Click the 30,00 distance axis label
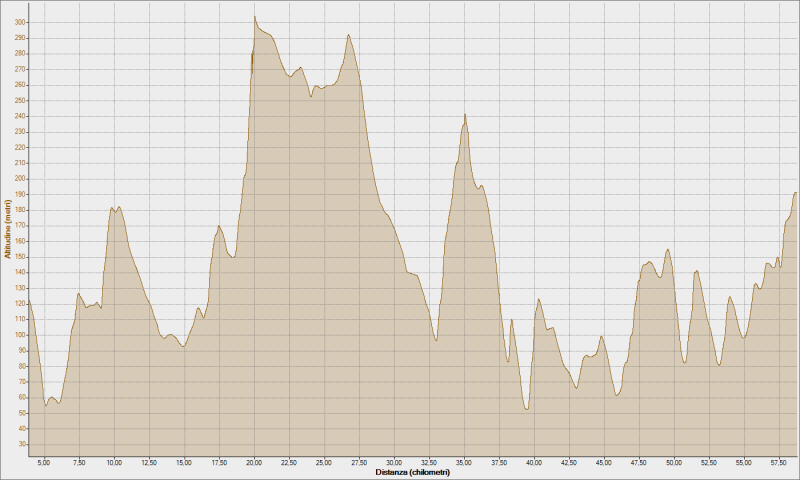This screenshot has height=480, width=800. [x=394, y=463]
